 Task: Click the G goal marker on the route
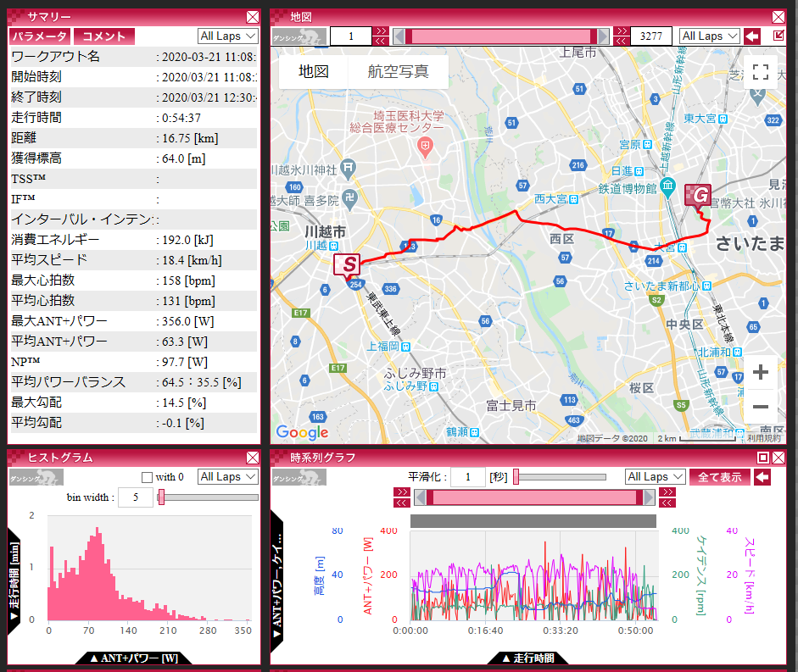(x=700, y=197)
